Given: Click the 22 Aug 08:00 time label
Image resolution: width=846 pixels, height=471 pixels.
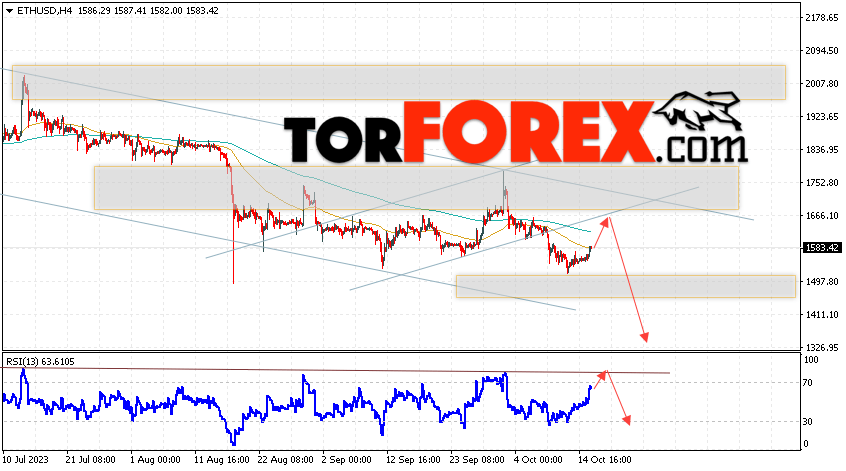Looking at the screenshot, I should click(x=285, y=460).
